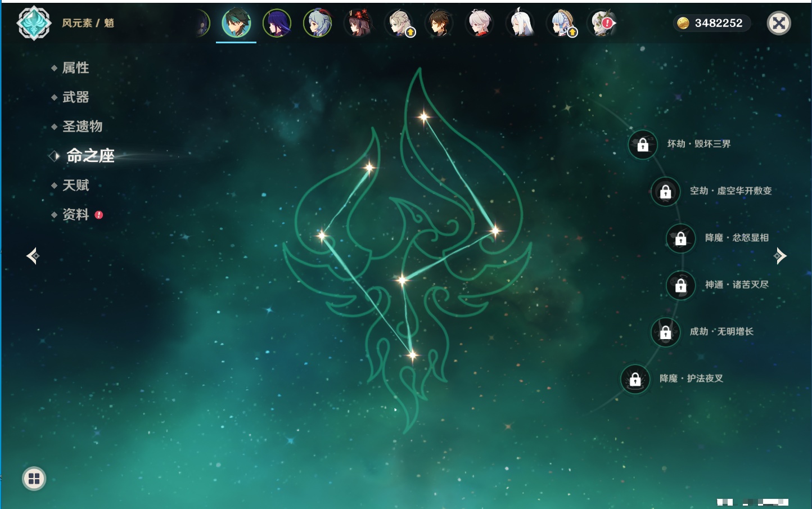This screenshot has width=812, height=509.
Task: Select the 降魔·护法夜叉 lock icon
Action: coord(635,379)
